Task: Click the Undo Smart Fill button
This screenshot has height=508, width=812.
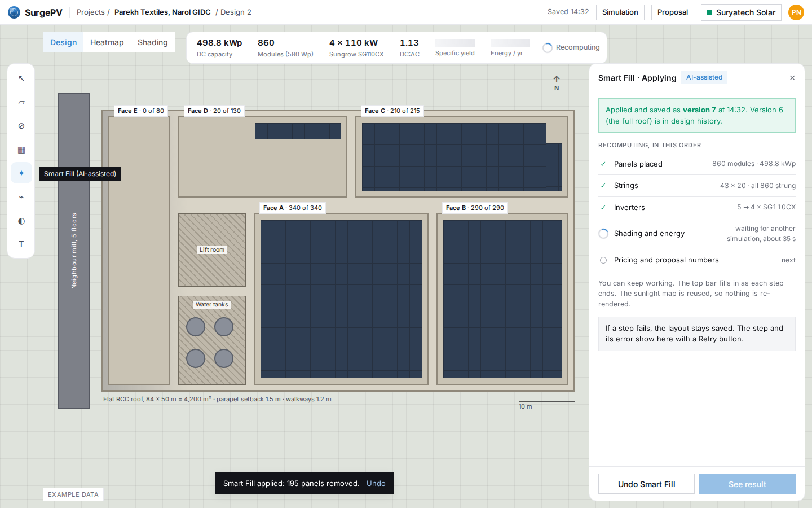Action: 646,484
